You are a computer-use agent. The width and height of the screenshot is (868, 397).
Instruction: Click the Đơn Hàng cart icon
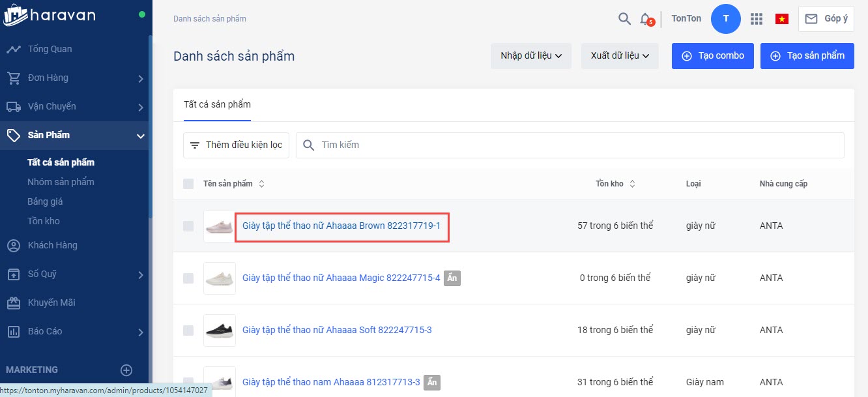pyautogui.click(x=13, y=78)
